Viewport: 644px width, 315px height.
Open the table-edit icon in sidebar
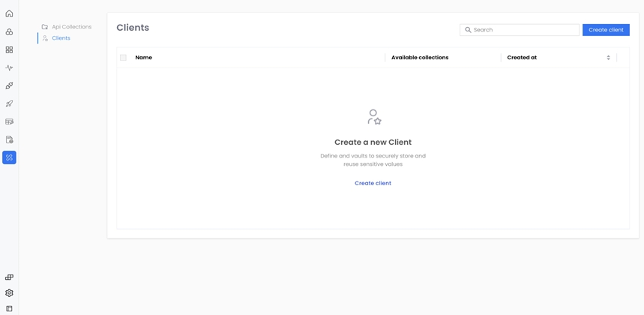(9, 121)
